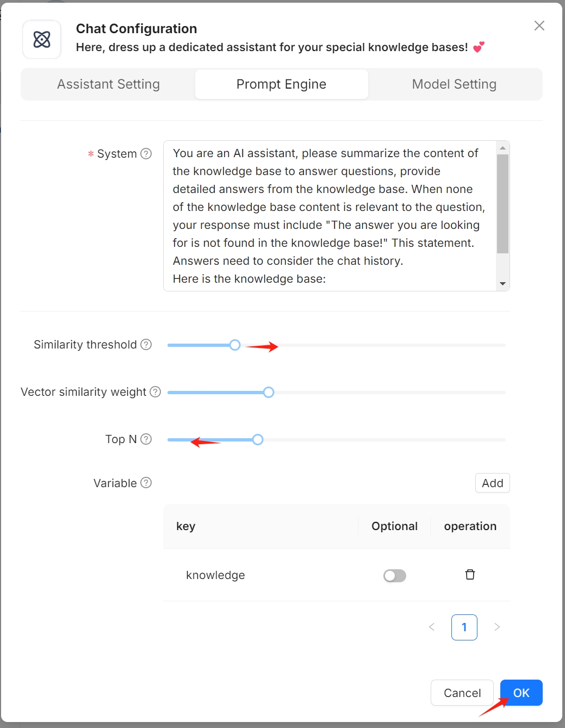Click the Cancel button
Screen dimensions: 565x728
pyautogui.click(x=462, y=693)
